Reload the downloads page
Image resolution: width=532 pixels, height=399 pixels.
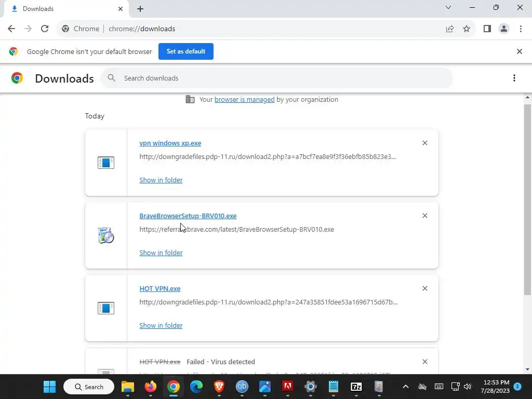(45, 29)
